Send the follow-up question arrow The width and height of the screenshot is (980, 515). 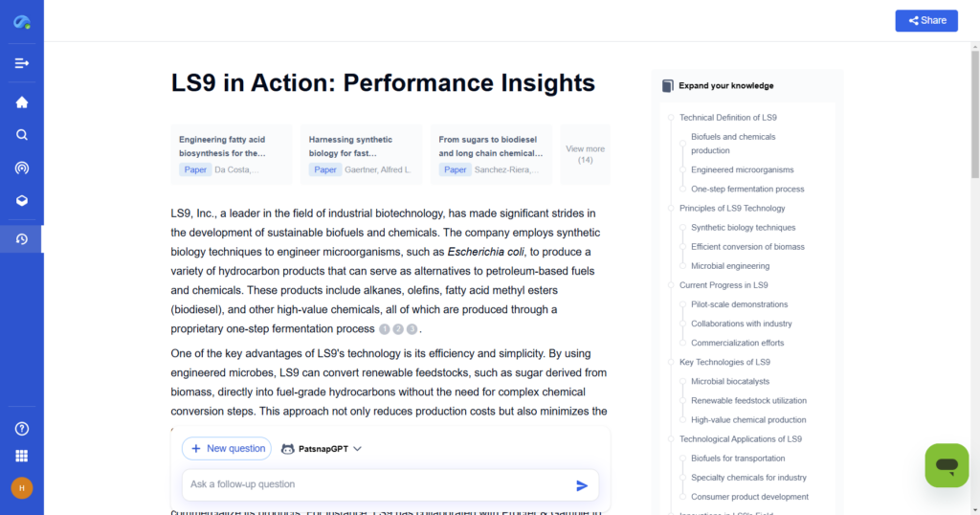(581, 485)
